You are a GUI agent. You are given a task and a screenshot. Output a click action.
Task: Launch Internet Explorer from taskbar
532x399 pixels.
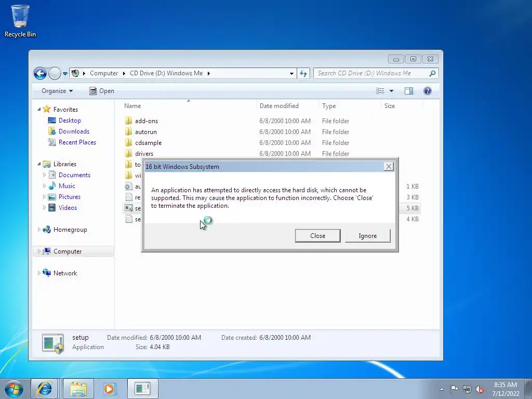coord(44,389)
